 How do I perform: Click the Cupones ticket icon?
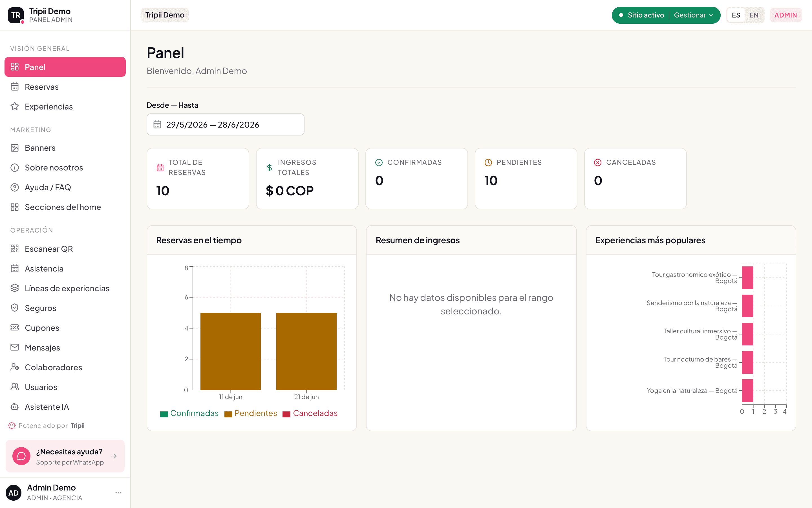point(14,328)
